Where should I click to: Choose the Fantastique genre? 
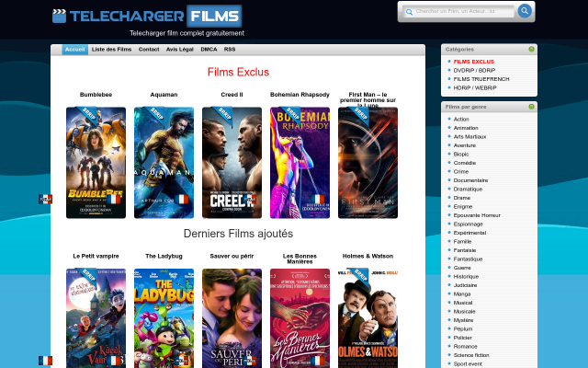(468, 259)
